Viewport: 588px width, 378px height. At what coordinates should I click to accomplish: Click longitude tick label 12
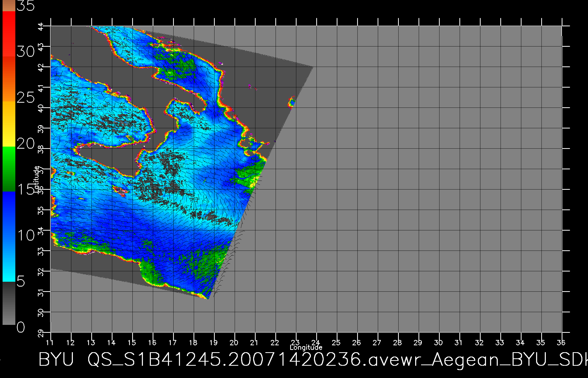pyautogui.click(x=71, y=342)
